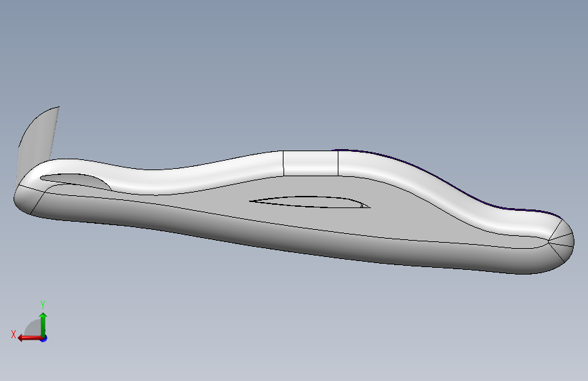Select the curved fin surface at the model's left end
Image resolution: width=588 pixels, height=381 pixels.
pyautogui.click(x=37, y=139)
